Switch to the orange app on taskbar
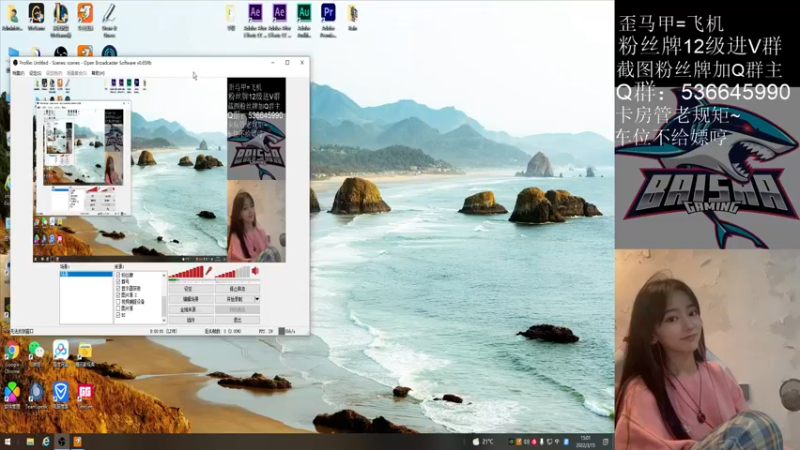Image resolution: width=800 pixels, height=450 pixels. [78, 441]
